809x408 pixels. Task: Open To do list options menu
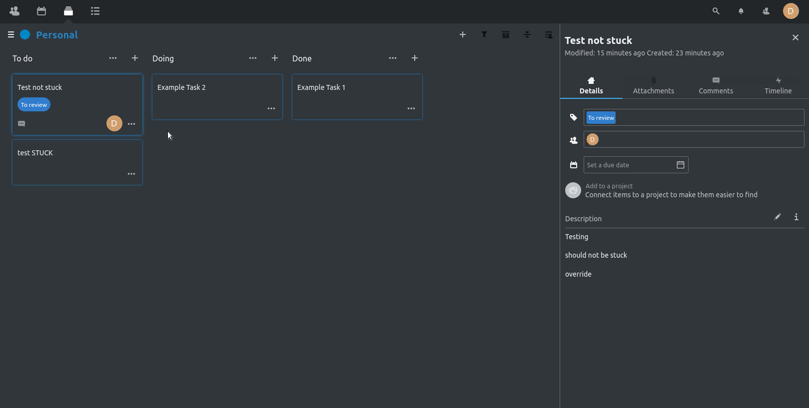pos(112,58)
